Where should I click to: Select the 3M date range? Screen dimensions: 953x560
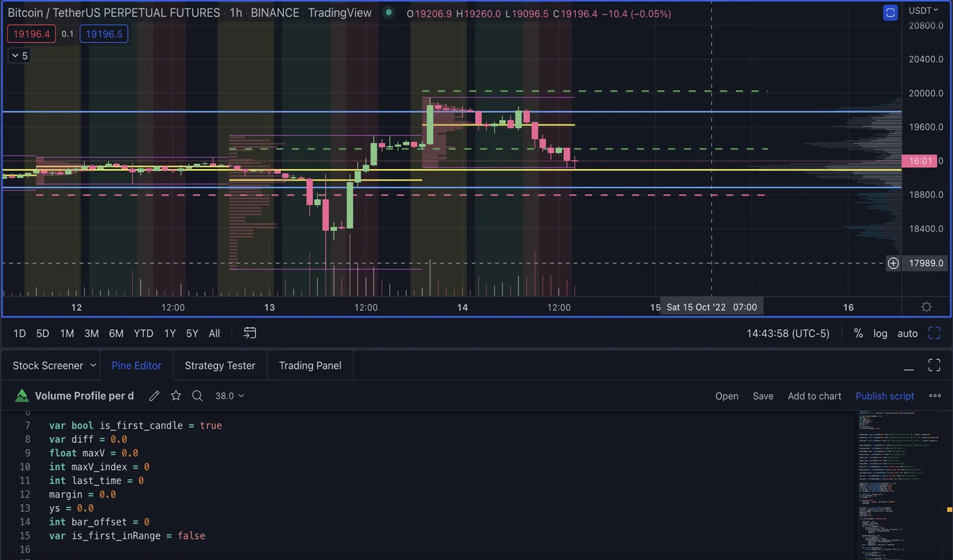click(x=91, y=333)
